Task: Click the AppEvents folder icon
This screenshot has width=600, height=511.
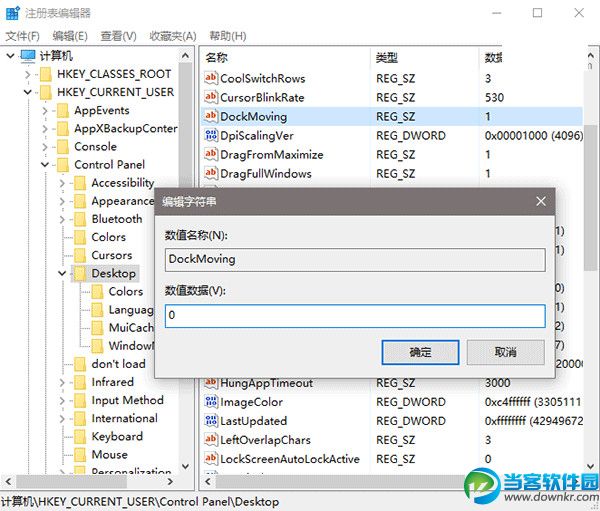Action: pyautogui.click(x=62, y=111)
